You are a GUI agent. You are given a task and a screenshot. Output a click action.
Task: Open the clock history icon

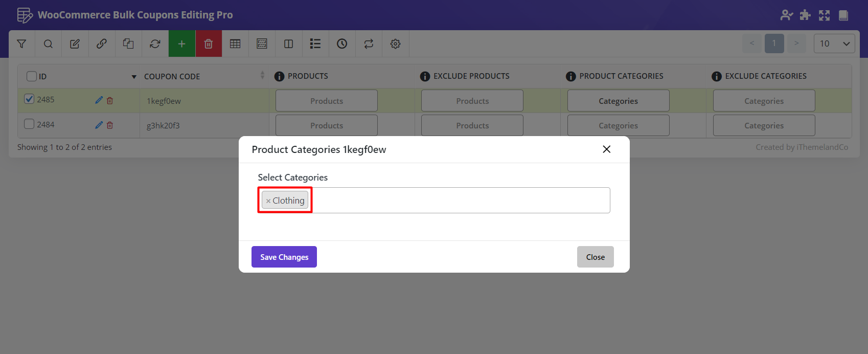point(342,44)
